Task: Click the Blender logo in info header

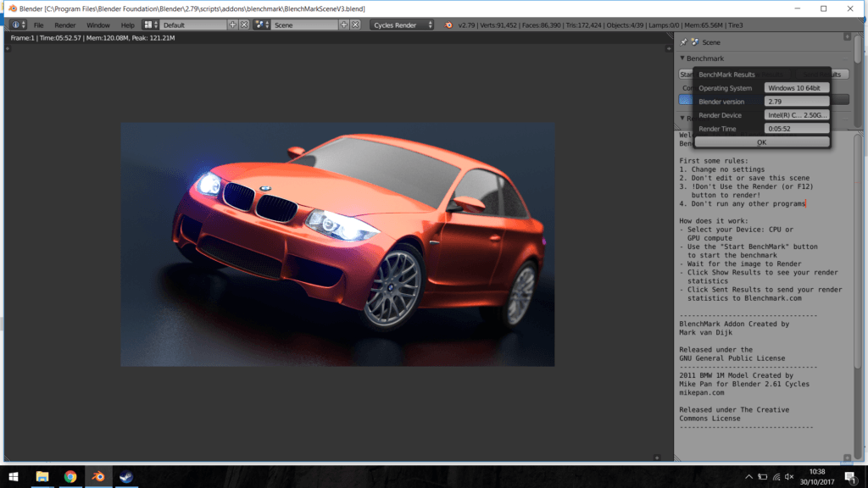Action: [448, 25]
